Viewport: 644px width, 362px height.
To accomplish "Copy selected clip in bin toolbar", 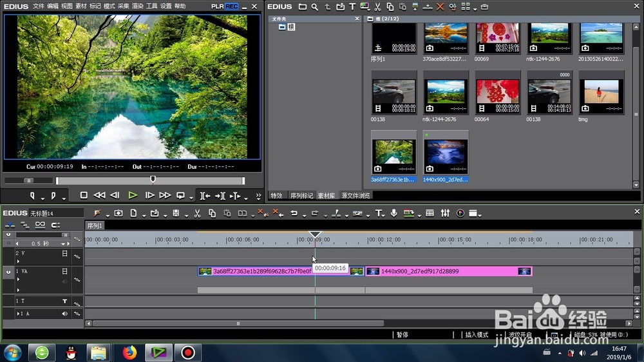I will pyautogui.click(x=390, y=6).
